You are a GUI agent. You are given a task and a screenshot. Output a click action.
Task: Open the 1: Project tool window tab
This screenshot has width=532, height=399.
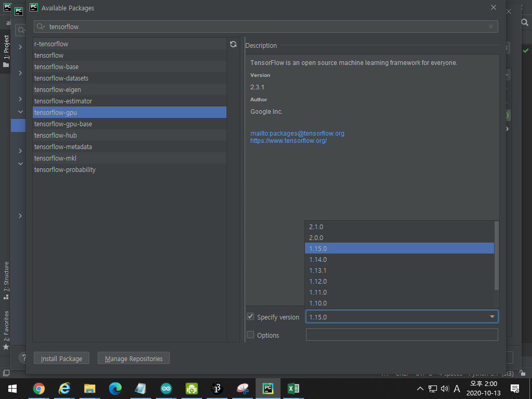click(x=6, y=50)
